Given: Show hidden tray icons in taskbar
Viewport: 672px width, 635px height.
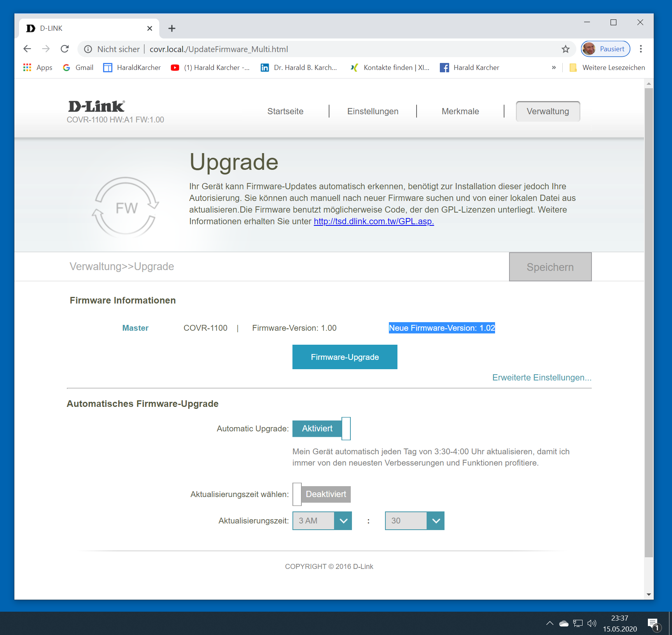Looking at the screenshot, I should (549, 623).
